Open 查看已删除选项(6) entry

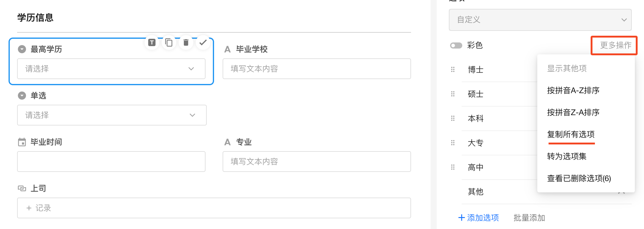click(579, 178)
